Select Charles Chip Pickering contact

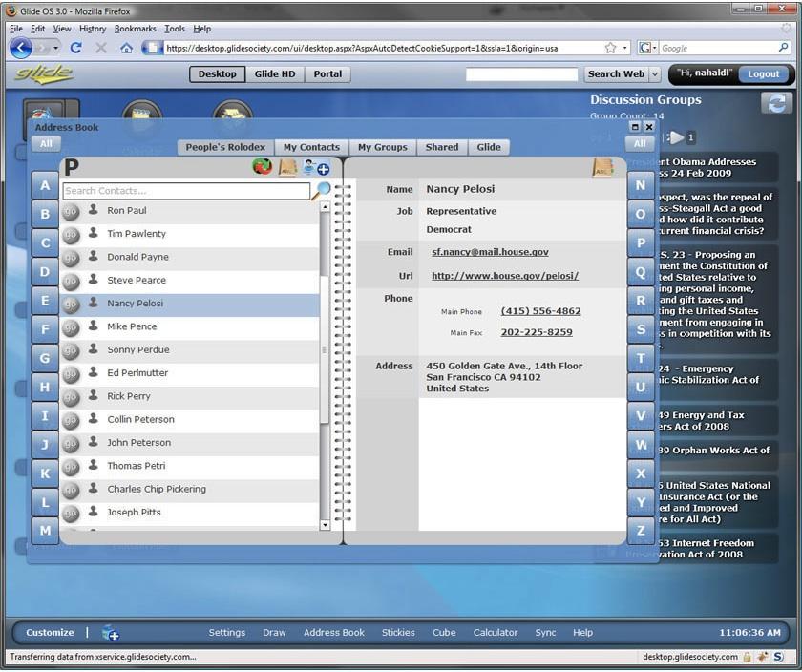(189, 490)
